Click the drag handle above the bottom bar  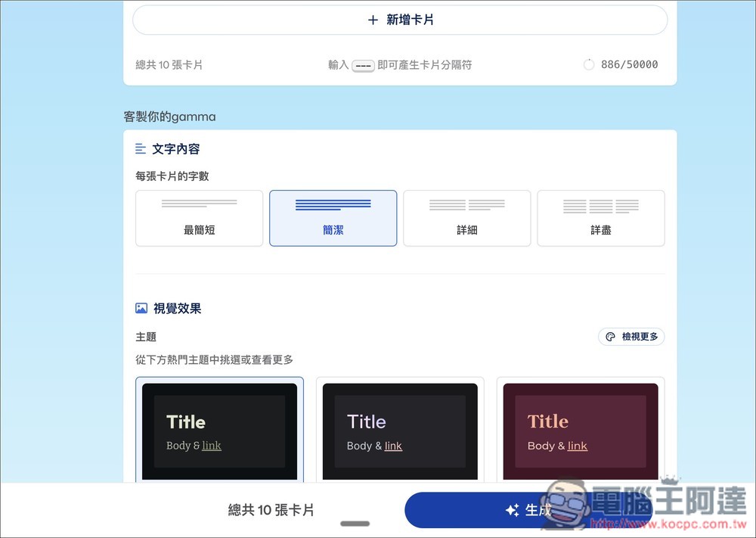(354, 523)
